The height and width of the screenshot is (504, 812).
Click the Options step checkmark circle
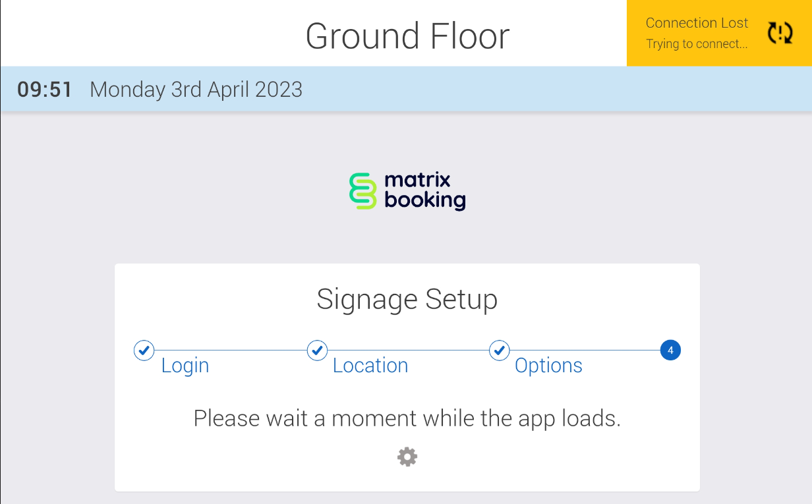point(499,350)
